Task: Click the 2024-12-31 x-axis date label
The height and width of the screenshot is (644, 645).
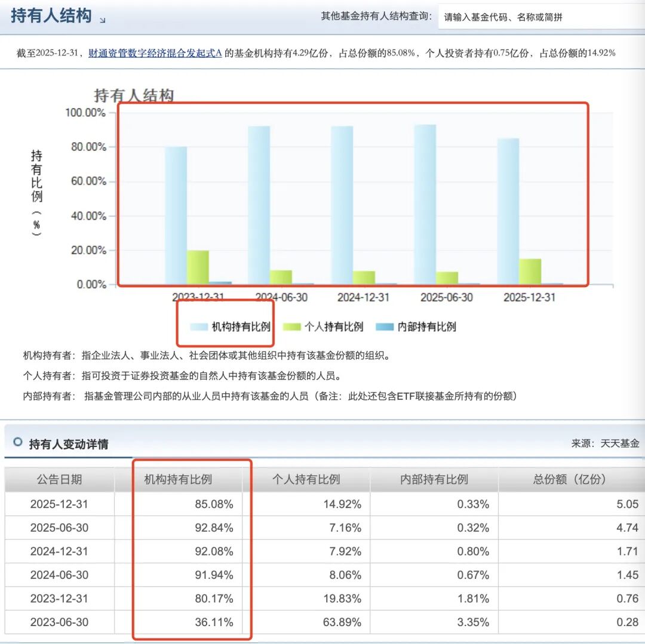Action: pos(363,298)
